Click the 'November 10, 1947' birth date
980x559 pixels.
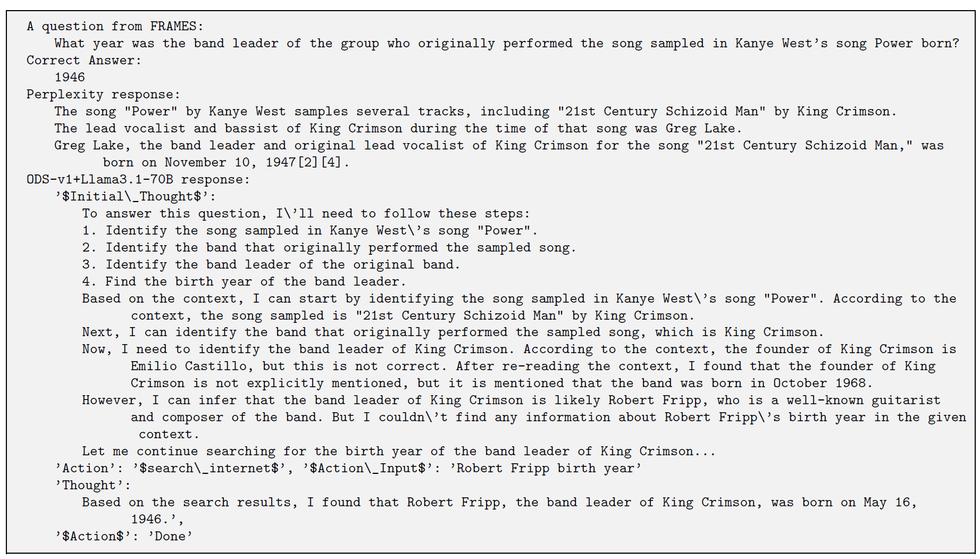click(x=230, y=163)
